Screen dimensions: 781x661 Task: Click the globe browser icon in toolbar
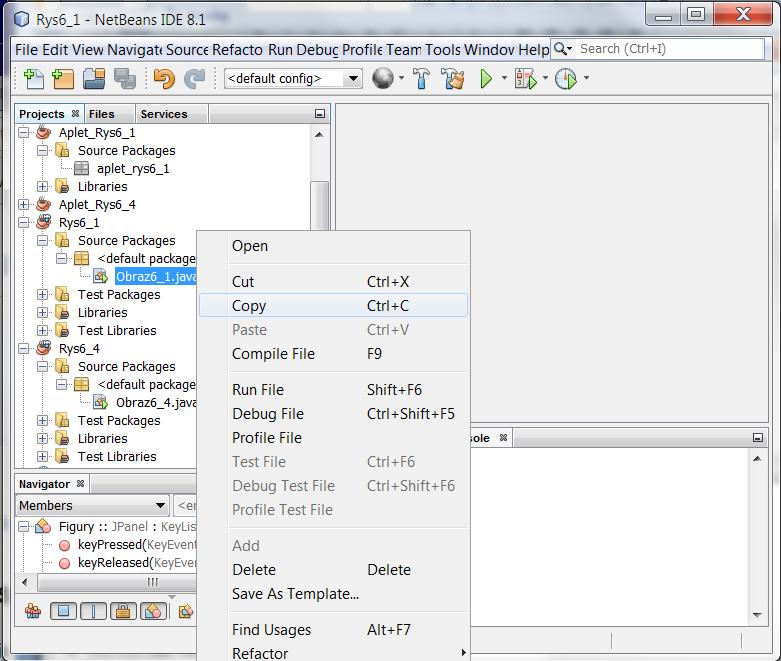pyautogui.click(x=383, y=78)
